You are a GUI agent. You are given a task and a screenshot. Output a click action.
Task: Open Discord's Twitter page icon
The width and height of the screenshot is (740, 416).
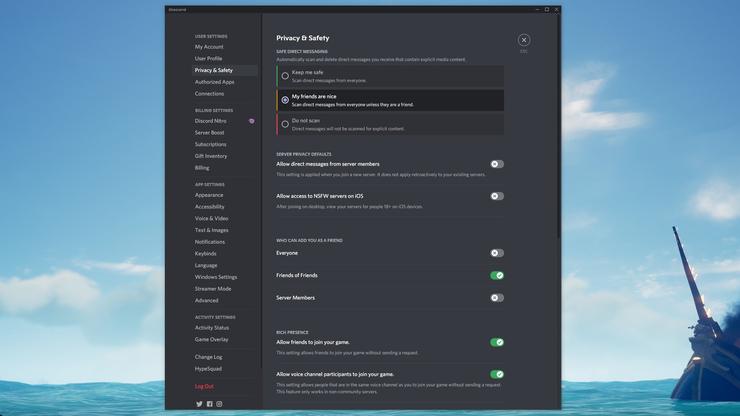pyautogui.click(x=199, y=404)
